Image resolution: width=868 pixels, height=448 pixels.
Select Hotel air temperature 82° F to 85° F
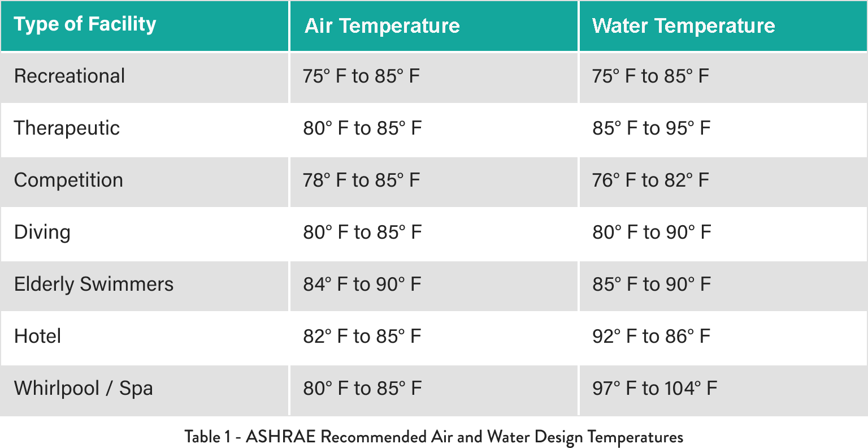(362, 337)
